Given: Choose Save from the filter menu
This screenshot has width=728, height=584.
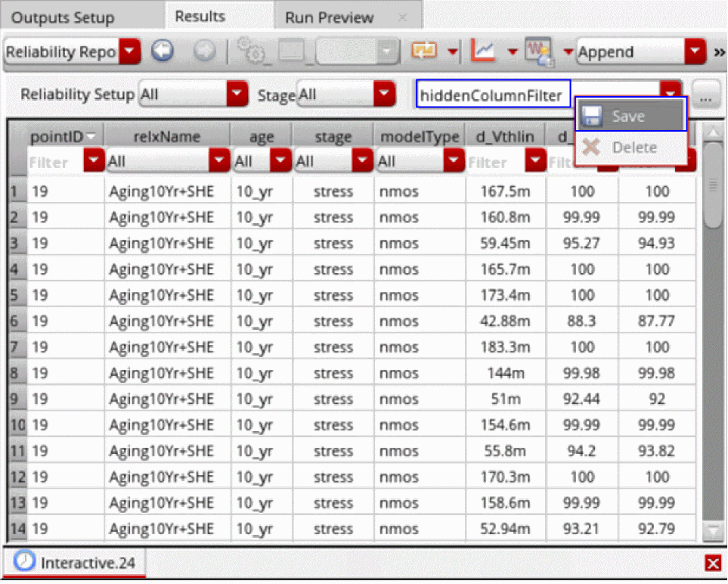Looking at the screenshot, I should [x=629, y=116].
